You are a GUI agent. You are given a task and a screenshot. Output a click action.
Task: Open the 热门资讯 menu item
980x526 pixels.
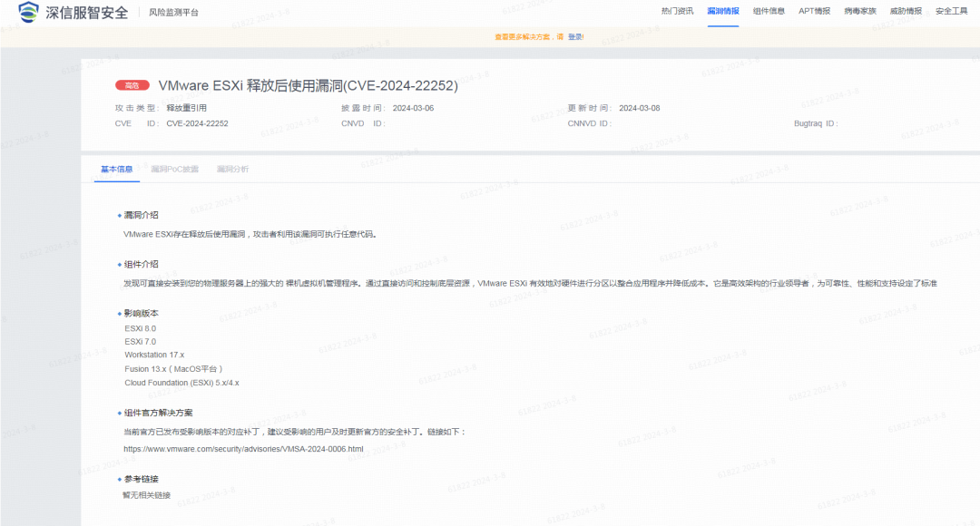(x=678, y=11)
